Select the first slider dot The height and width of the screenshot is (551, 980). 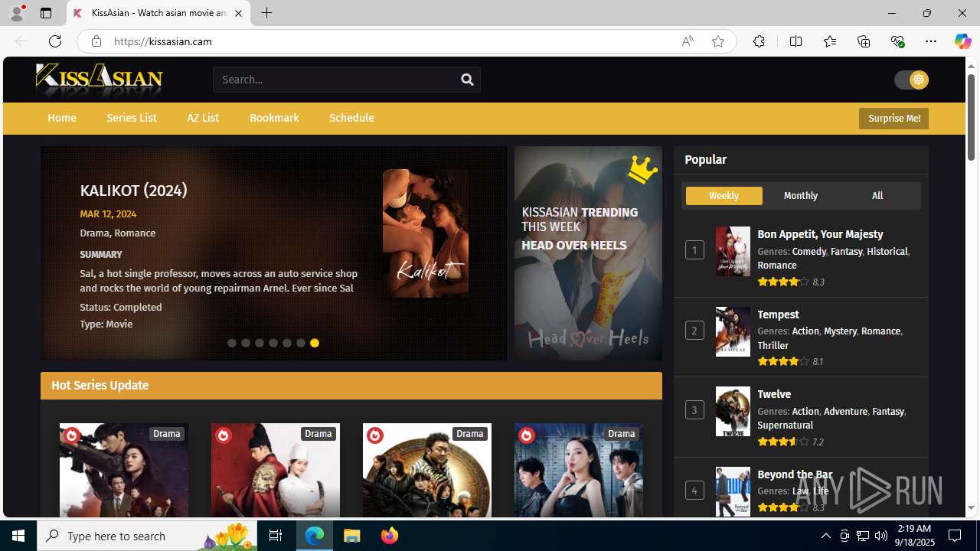click(232, 343)
